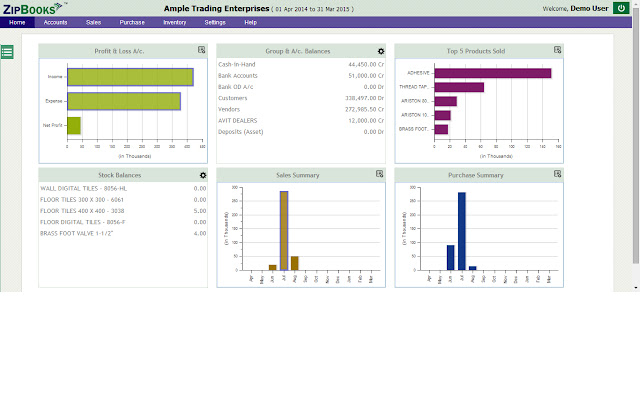Click Top 5 Products Sold detail icon

(x=558, y=50)
